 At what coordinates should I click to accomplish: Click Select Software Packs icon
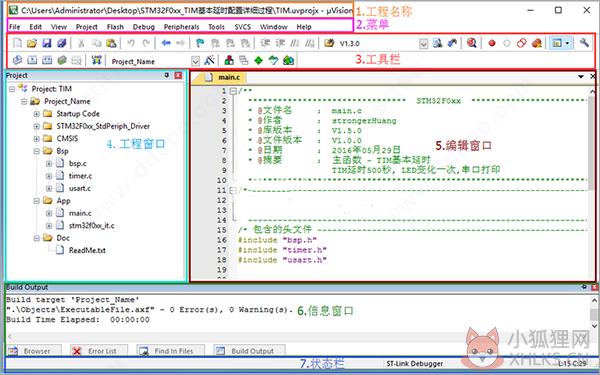coord(273,60)
